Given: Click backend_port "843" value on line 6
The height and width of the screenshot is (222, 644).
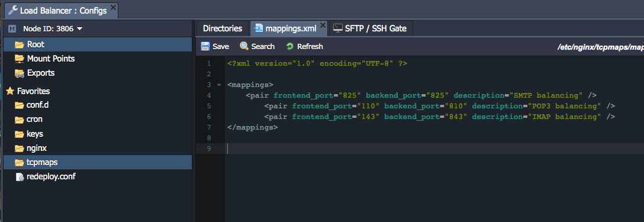Looking at the screenshot, I should pyautogui.click(x=456, y=117).
